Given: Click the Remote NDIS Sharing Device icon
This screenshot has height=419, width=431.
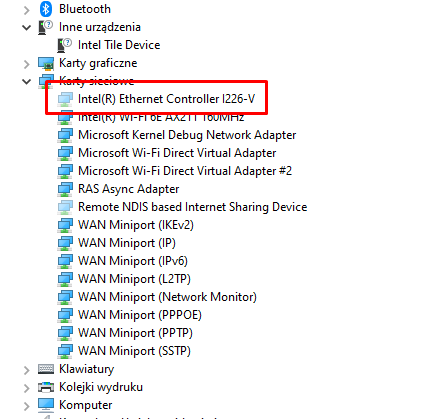Looking at the screenshot, I should coord(65,207).
